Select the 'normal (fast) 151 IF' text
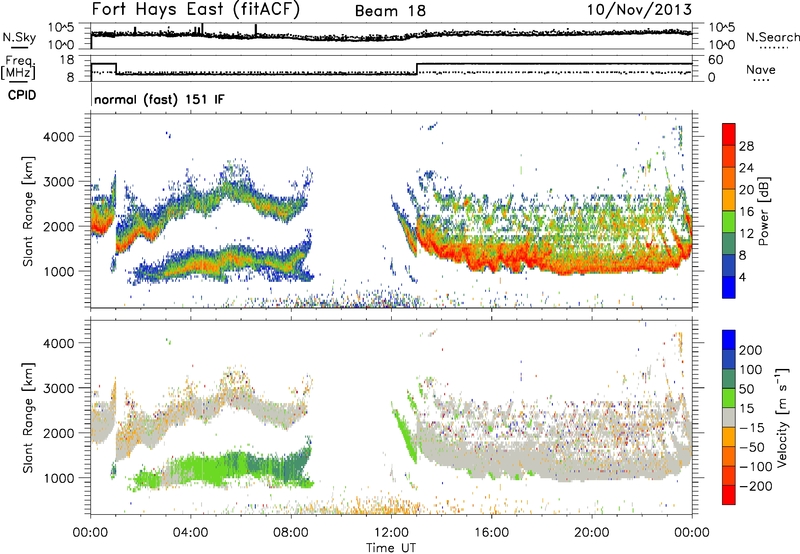 click(159, 99)
